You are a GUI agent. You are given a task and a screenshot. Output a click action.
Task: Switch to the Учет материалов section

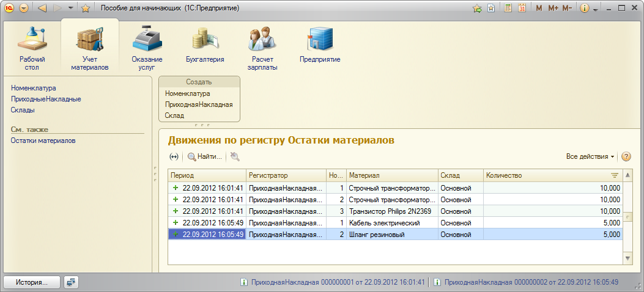click(x=89, y=47)
